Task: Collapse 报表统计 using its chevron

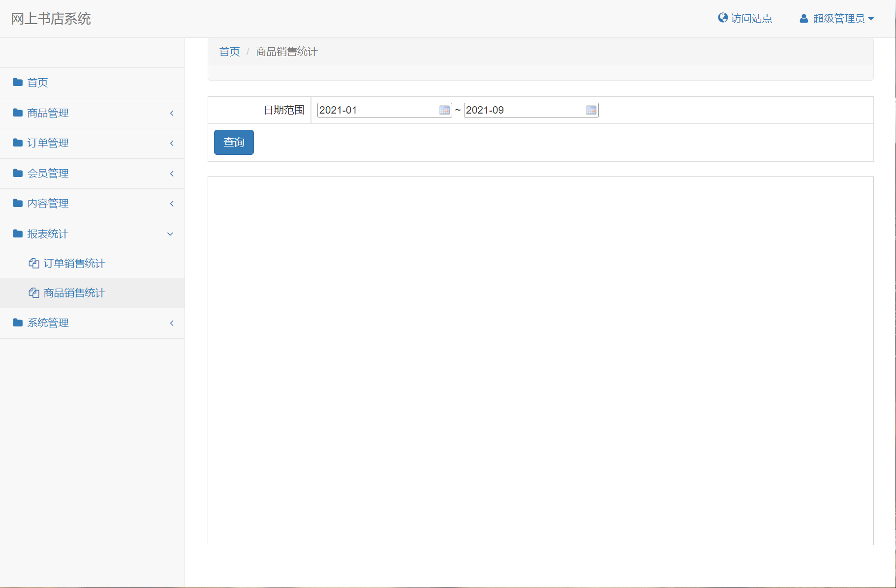Action: click(170, 234)
